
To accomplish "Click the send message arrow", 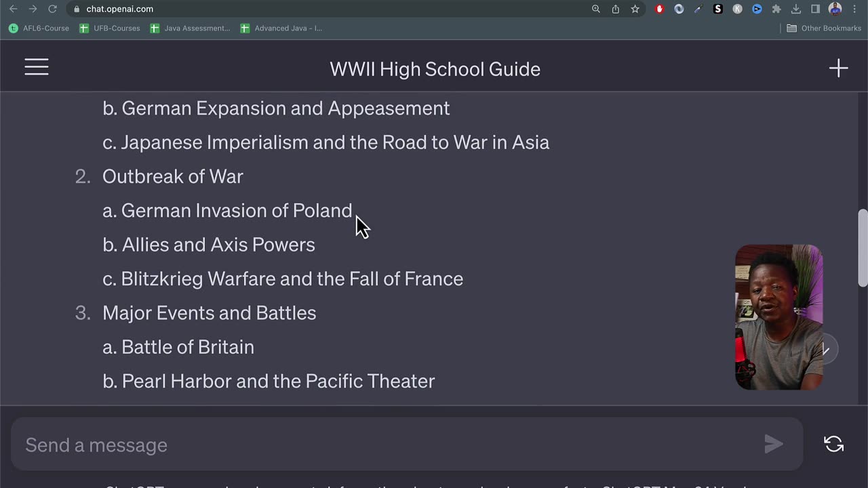I will tap(773, 444).
